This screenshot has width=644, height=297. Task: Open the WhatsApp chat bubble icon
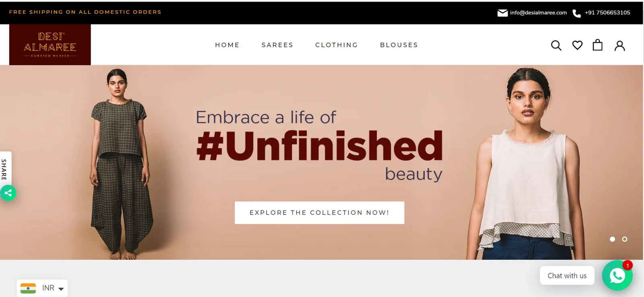coord(617,276)
